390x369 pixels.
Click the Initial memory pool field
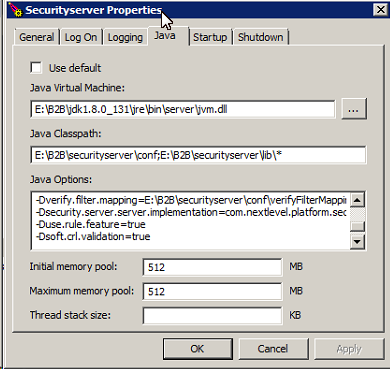point(213,267)
